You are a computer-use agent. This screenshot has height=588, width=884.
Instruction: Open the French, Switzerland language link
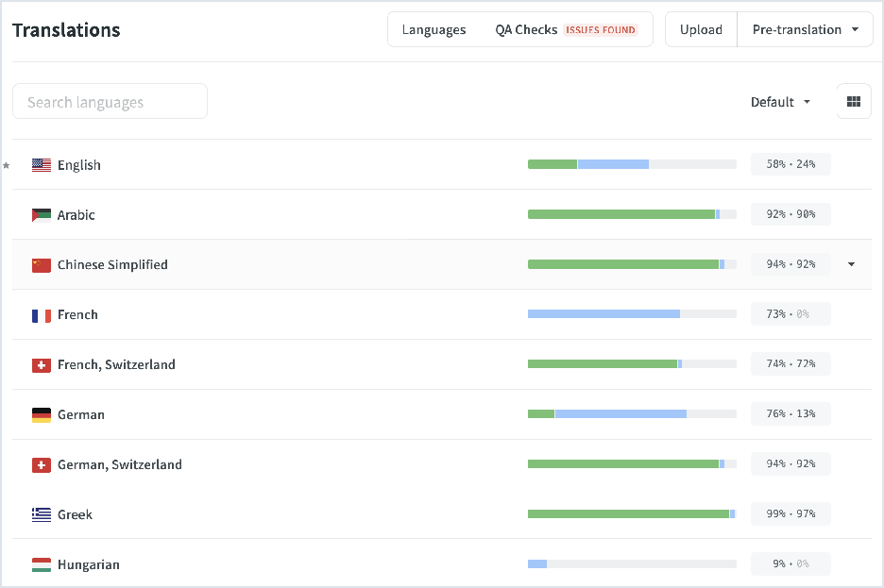tap(116, 365)
